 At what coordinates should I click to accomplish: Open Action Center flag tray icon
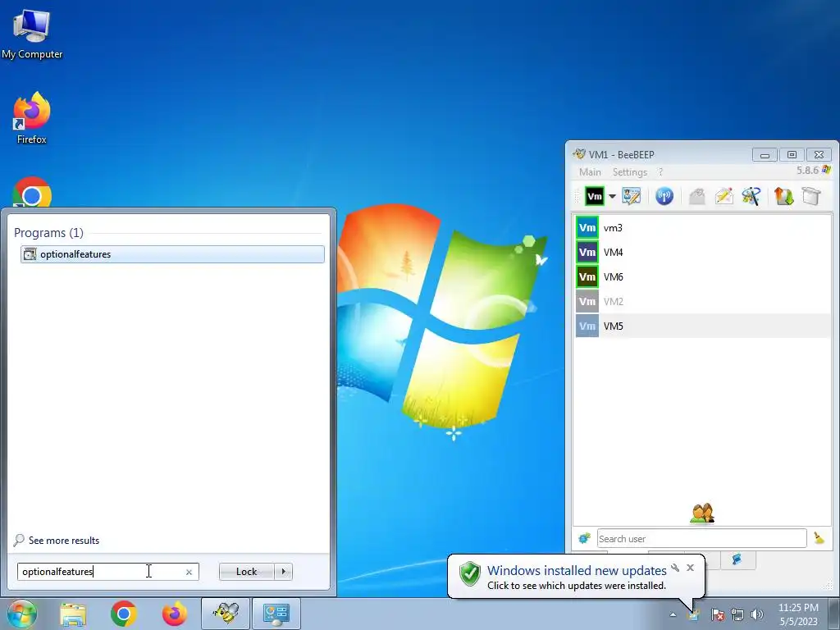pos(718,614)
